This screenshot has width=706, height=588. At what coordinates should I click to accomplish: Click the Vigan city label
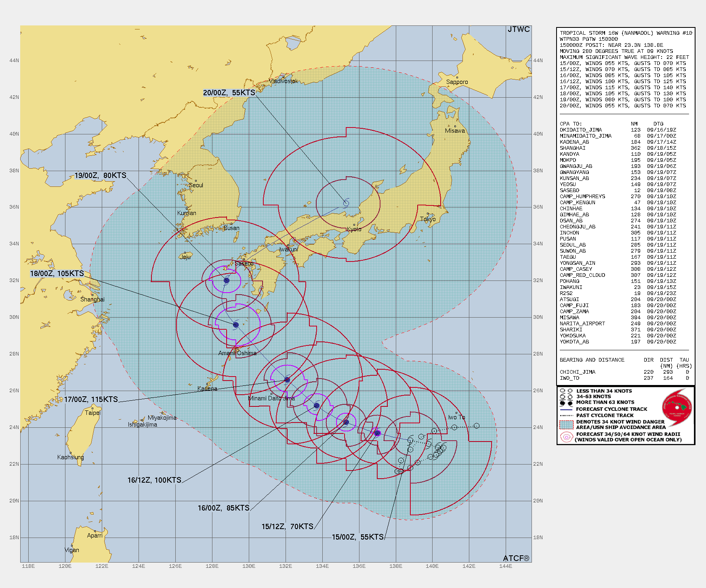point(72,550)
